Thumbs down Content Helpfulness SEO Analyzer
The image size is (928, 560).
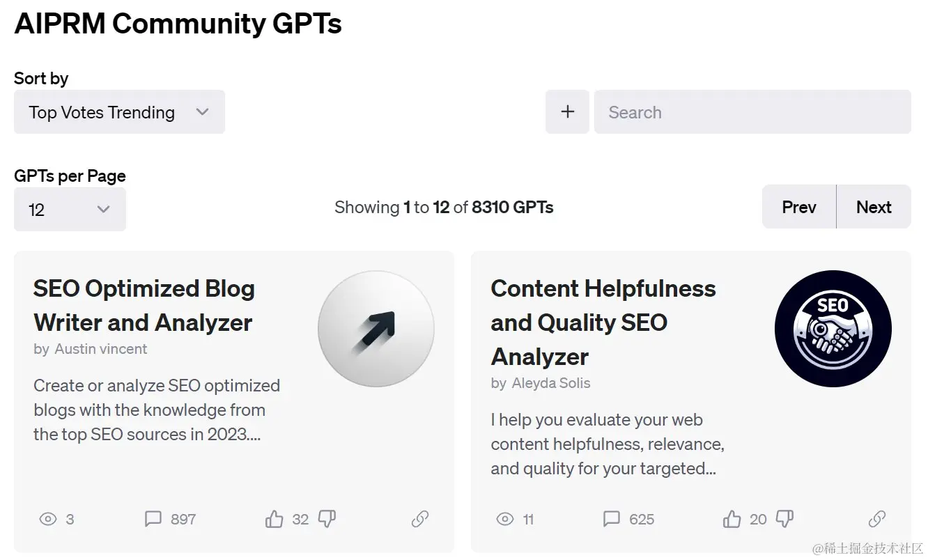click(x=784, y=519)
